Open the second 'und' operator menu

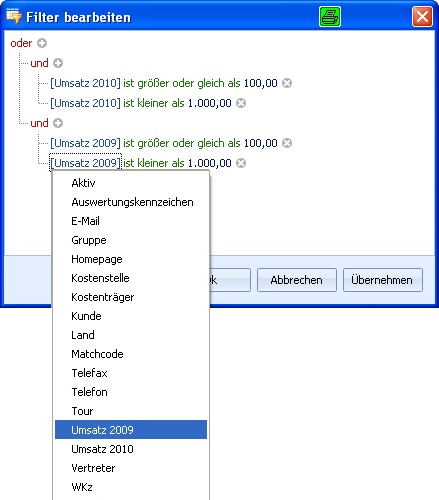[39, 123]
